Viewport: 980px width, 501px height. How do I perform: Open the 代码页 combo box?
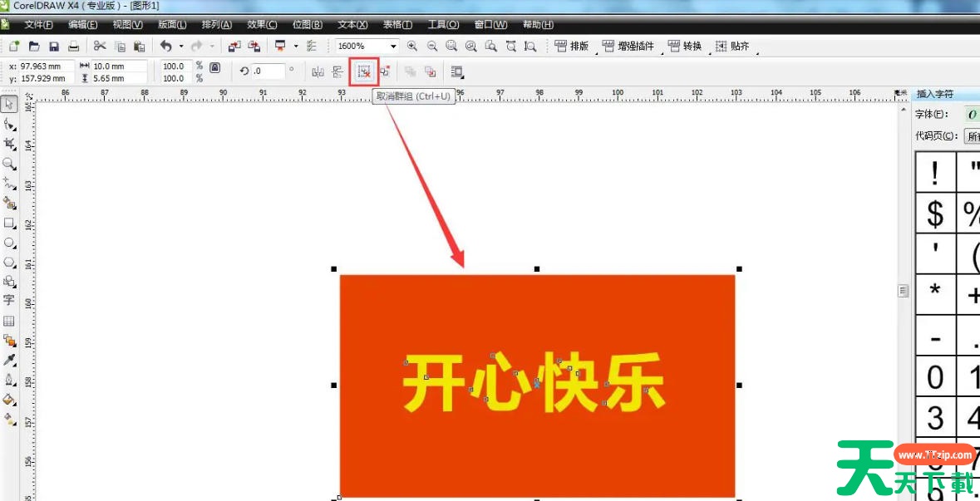971,136
